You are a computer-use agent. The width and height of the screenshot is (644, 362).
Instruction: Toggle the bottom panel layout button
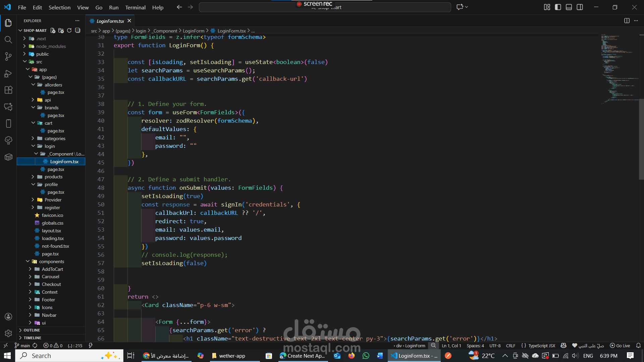pos(569,7)
